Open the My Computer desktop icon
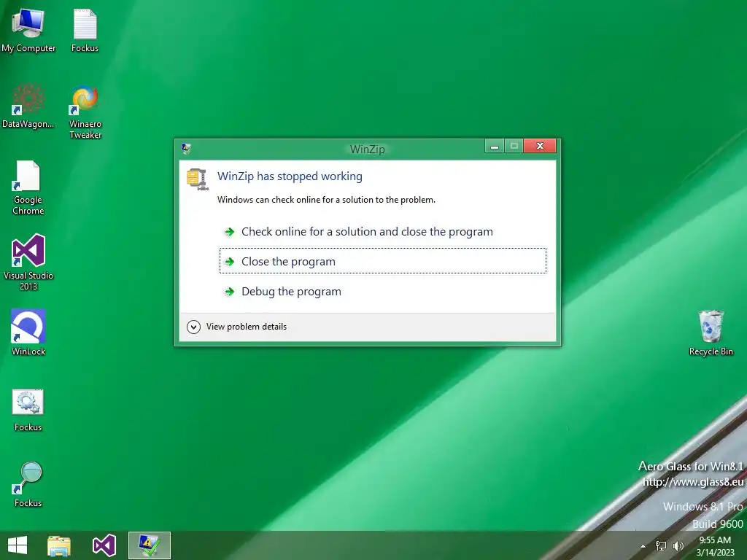The image size is (747, 560). [x=28, y=29]
